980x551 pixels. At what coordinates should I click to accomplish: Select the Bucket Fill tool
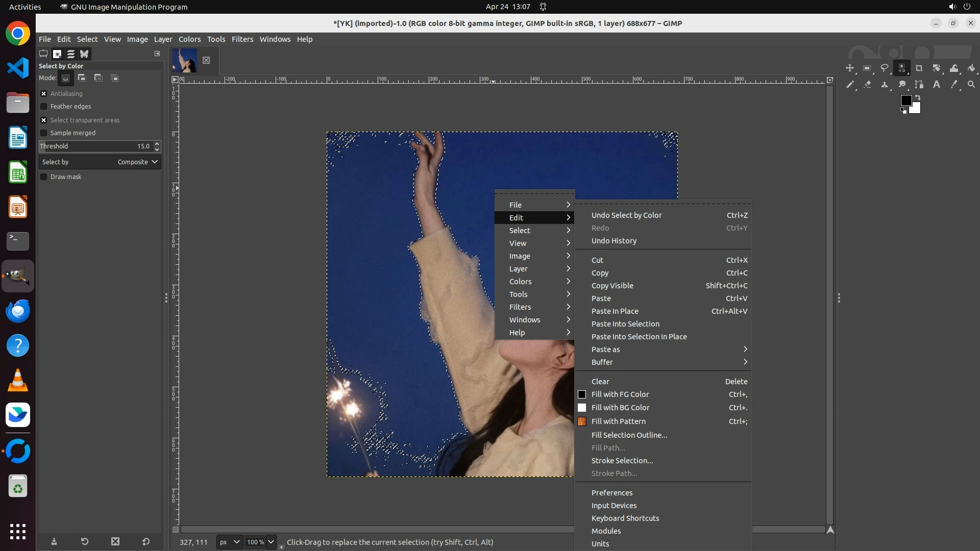[x=971, y=68]
